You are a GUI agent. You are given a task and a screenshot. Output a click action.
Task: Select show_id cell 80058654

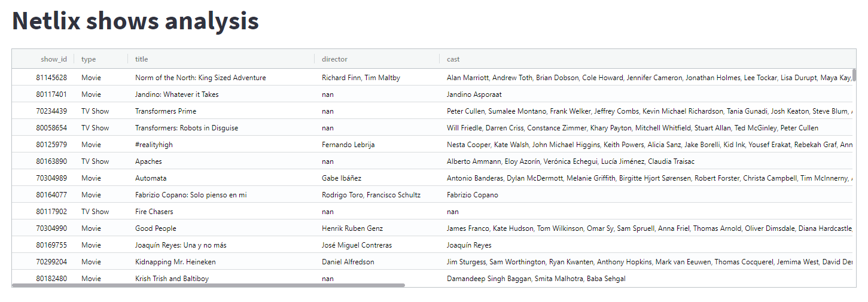tap(43, 128)
